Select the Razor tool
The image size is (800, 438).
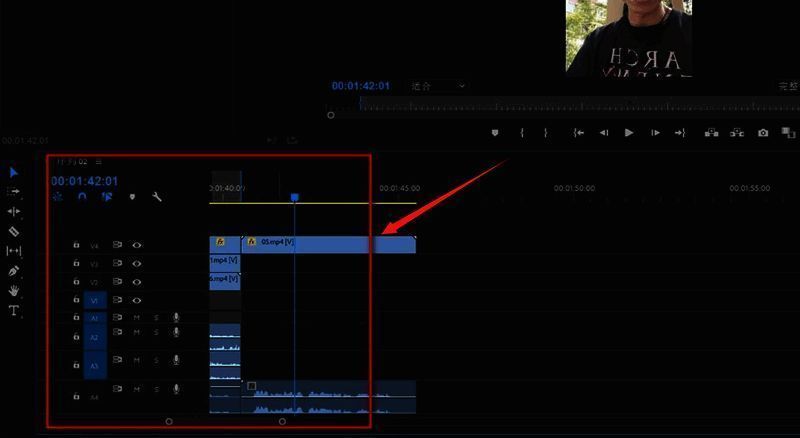point(14,231)
